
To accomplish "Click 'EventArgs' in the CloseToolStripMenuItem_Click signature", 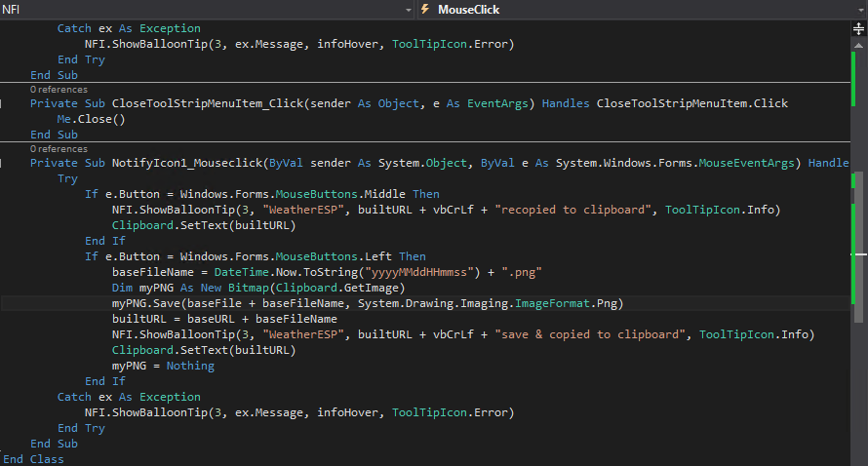I will coord(497,103).
